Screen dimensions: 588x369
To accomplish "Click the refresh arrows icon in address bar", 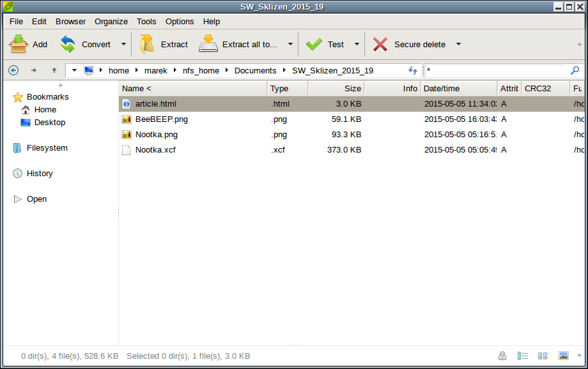I will (x=413, y=70).
